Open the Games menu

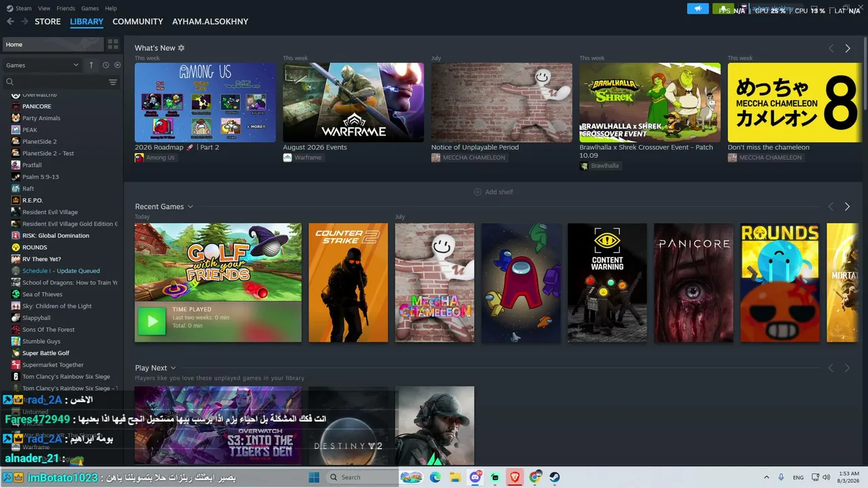[90, 8]
